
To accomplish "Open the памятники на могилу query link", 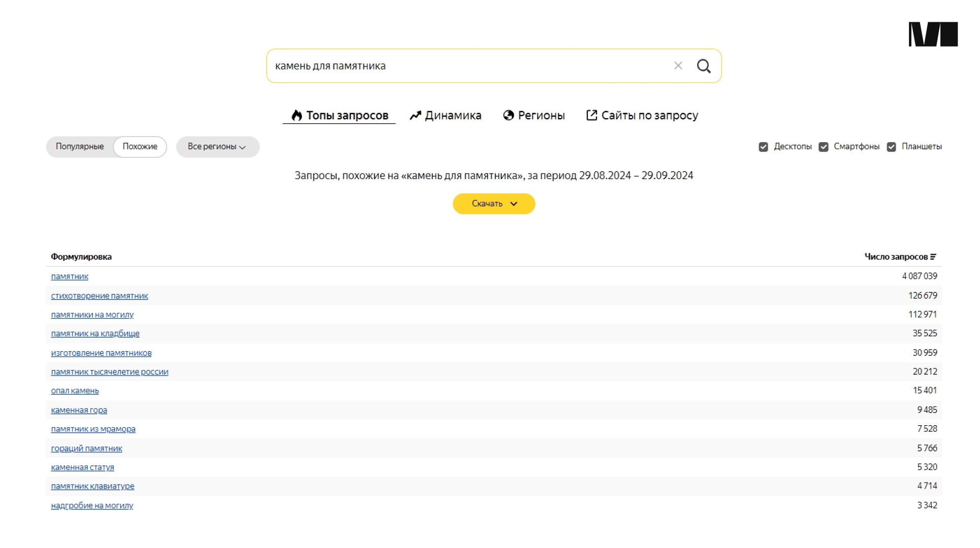I will coord(92,315).
